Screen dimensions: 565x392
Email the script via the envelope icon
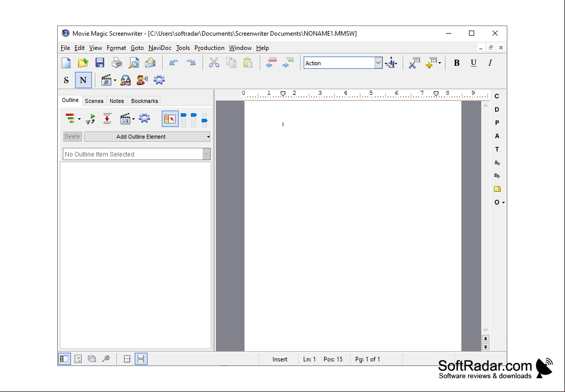[150, 63]
